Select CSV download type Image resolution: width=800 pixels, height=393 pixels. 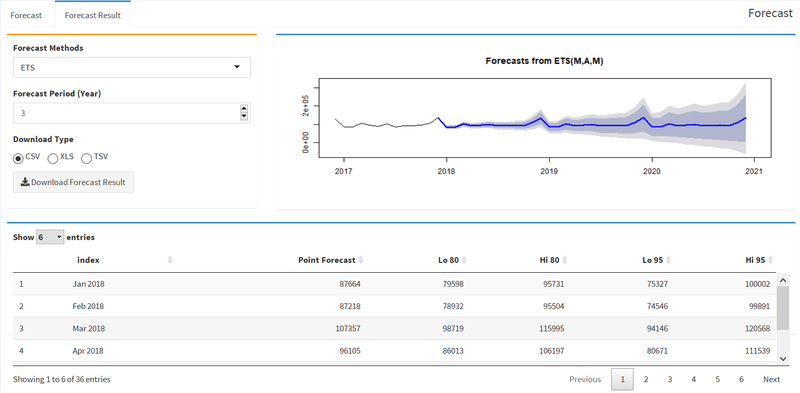18,158
